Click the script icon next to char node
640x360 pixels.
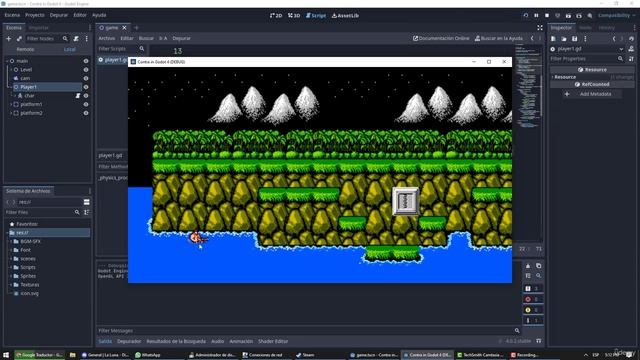coord(78,96)
